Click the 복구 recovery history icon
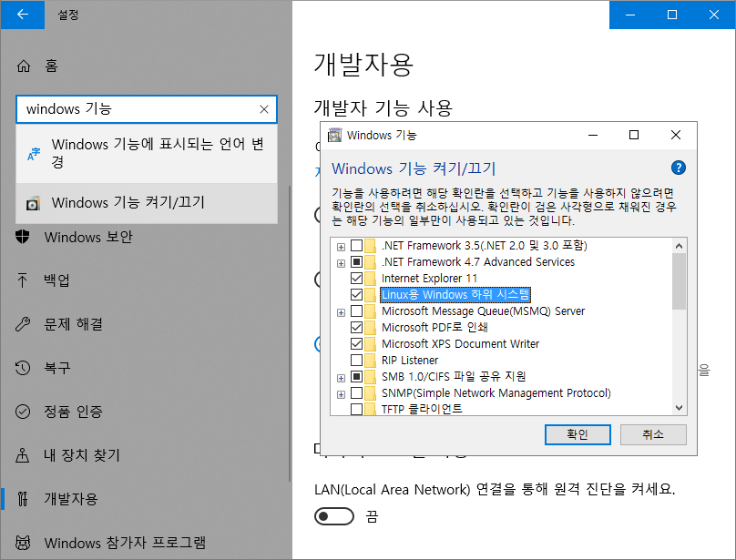Screen dimensions: 736x560 (x=23, y=368)
